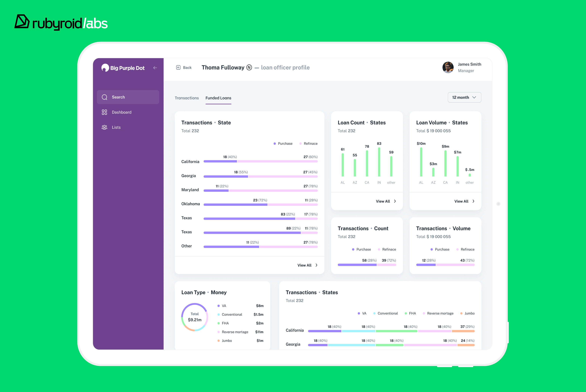Click the Search magnifier icon in sidebar
Screen dimensions: 586x392
click(105, 97)
